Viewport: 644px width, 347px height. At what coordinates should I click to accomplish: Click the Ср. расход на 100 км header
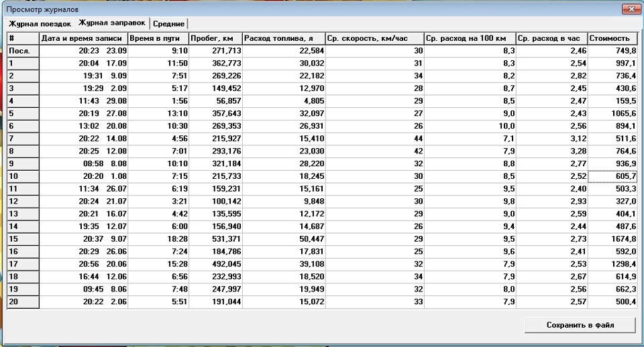coord(470,38)
